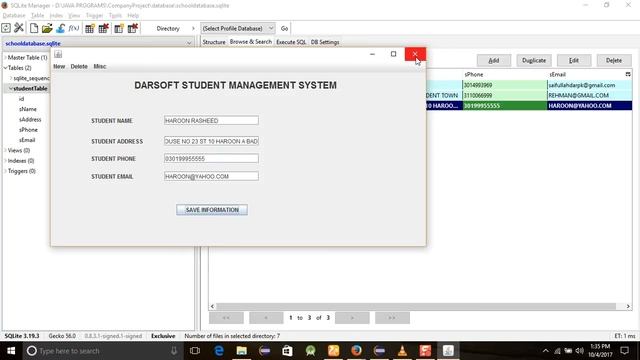Click the Task View taskbar icon

(x=195, y=351)
